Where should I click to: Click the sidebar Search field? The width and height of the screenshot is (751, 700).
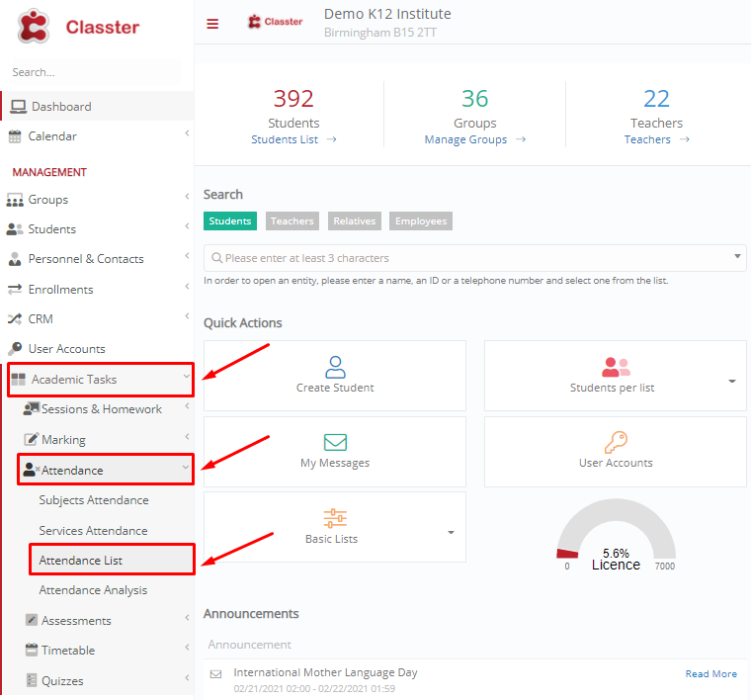[x=96, y=72]
